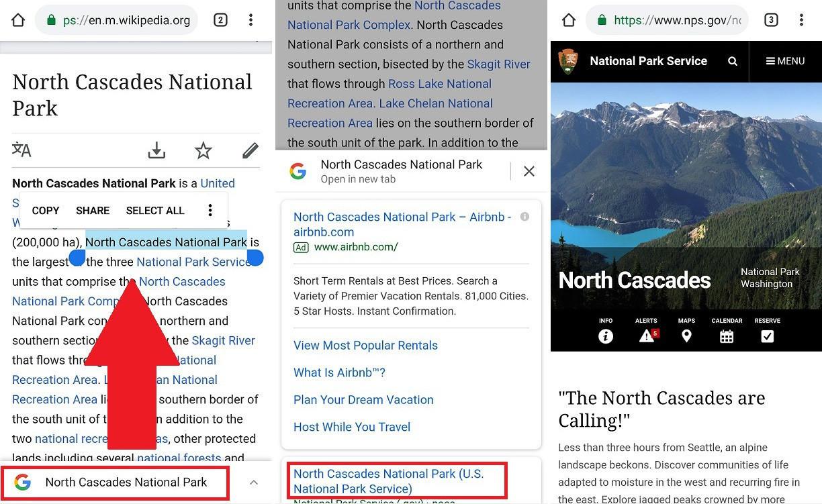
Task: Open Ross Lake National Recreation Area link
Action: (x=390, y=93)
